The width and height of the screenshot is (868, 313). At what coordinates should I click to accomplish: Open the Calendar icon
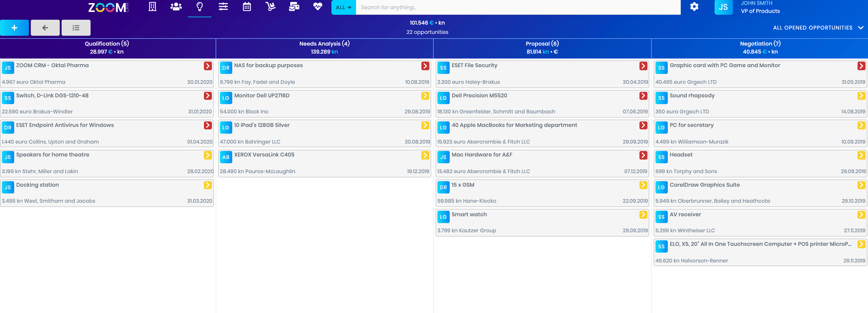point(247,7)
